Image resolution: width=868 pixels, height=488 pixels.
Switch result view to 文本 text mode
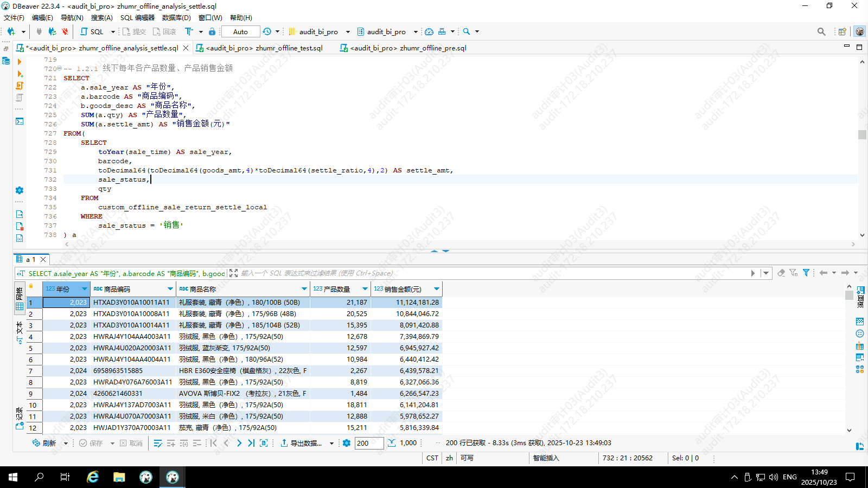(x=20, y=332)
